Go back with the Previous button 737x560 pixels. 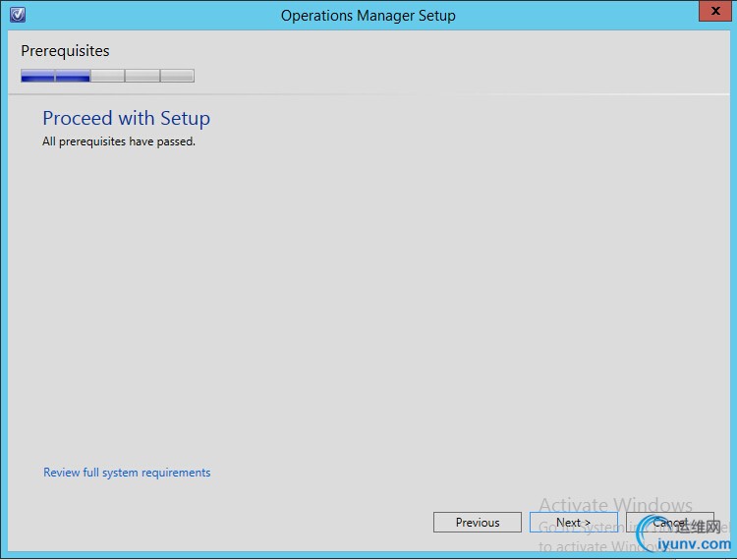[x=477, y=522]
